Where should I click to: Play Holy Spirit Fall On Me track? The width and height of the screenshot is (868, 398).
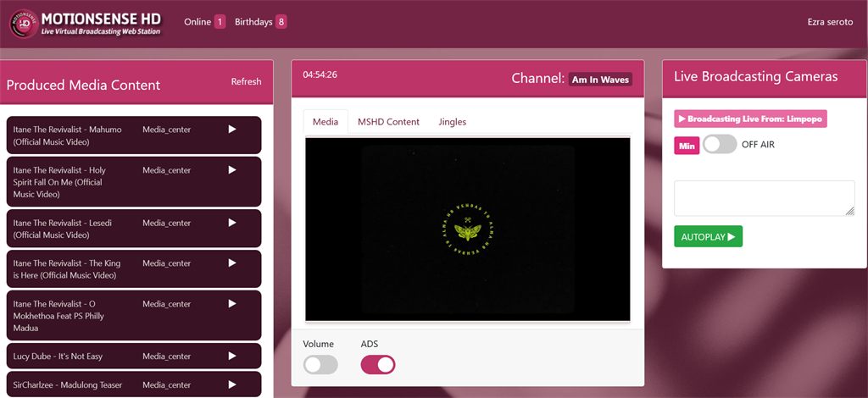click(232, 170)
